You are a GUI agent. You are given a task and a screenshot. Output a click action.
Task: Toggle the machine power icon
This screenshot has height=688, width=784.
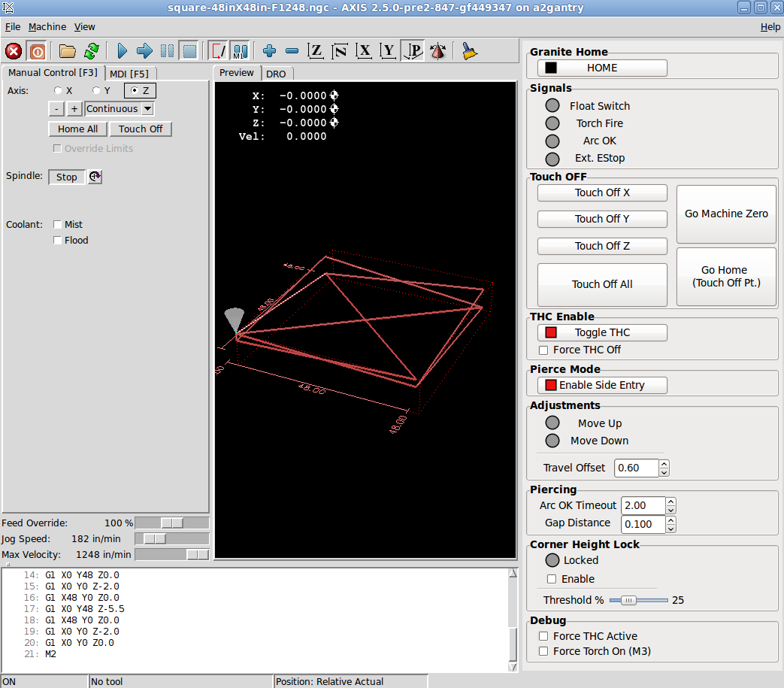(x=38, y=51)
